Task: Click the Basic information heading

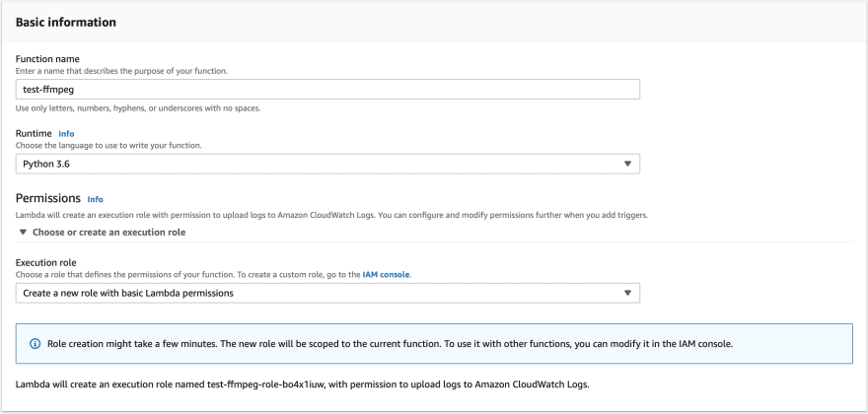Action: (66, 23)
